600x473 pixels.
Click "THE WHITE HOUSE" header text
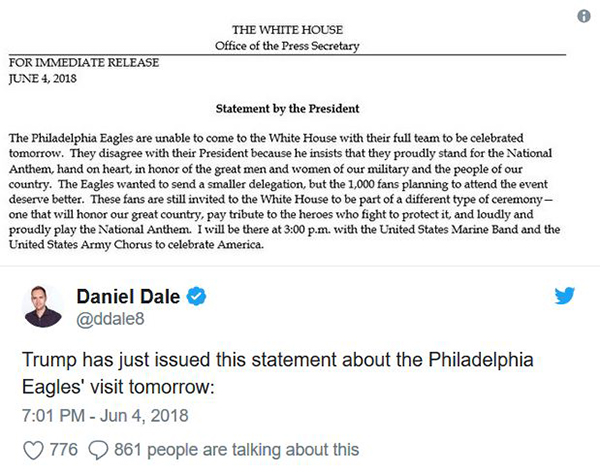coord(289,29)
